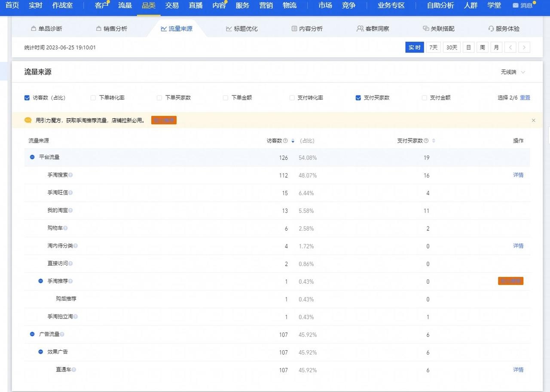Click 重置 link to reset metrics
The height and width of the screenshot is (392, 550).
[525, 98]
